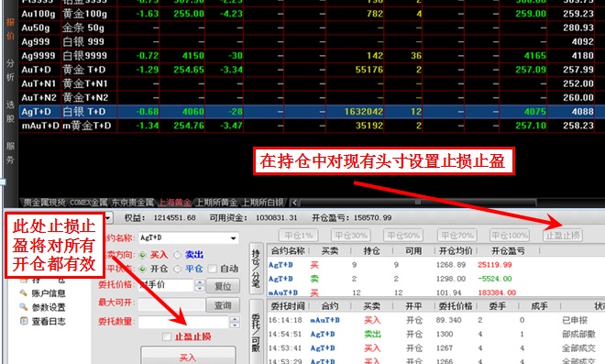
Task: Open the 分析 sidebar section
Action: pos(10,70)
